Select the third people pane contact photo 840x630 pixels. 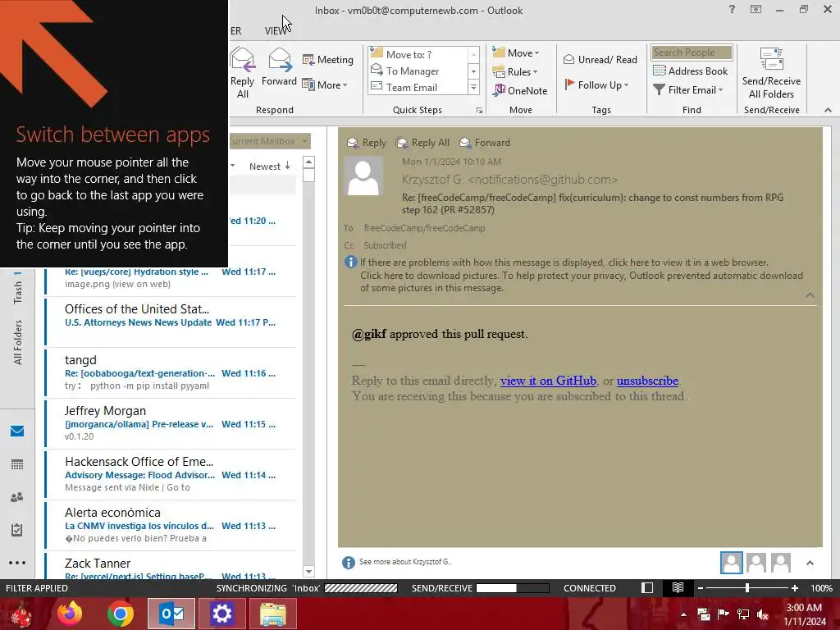pyautogui.click(x=781, y=563)
